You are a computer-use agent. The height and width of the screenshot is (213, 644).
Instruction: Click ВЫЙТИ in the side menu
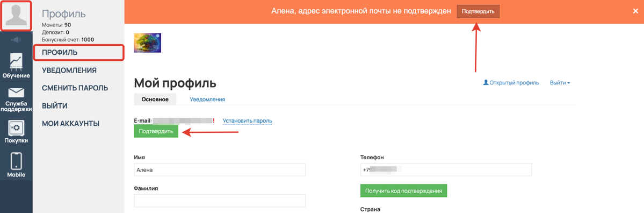click(55, 106)
